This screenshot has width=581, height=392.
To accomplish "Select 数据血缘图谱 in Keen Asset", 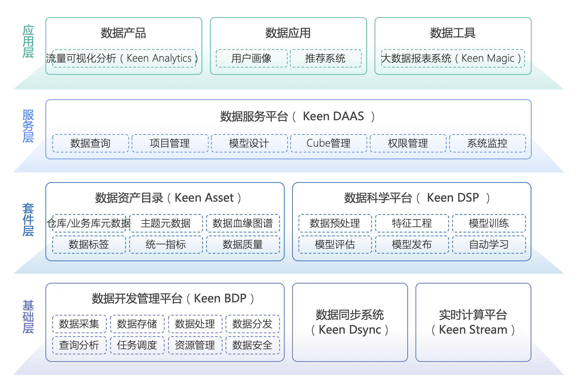I will click(x=243, y=223).
